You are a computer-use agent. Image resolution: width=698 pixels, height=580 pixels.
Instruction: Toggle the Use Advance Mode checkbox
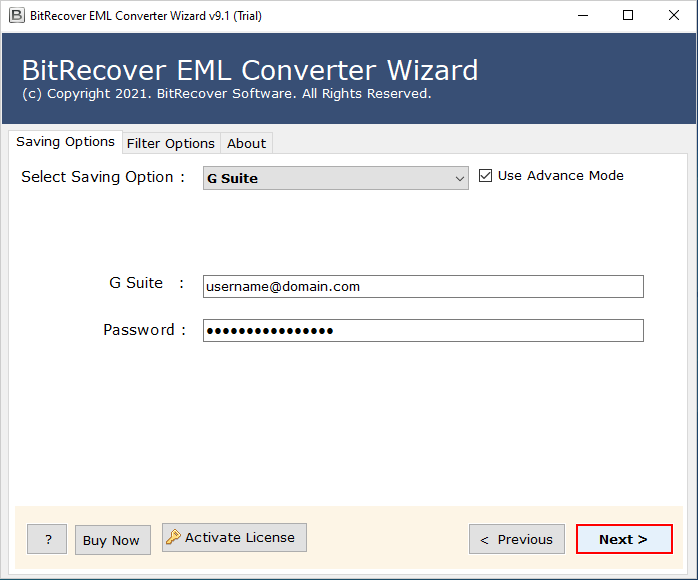pos(486,176)
